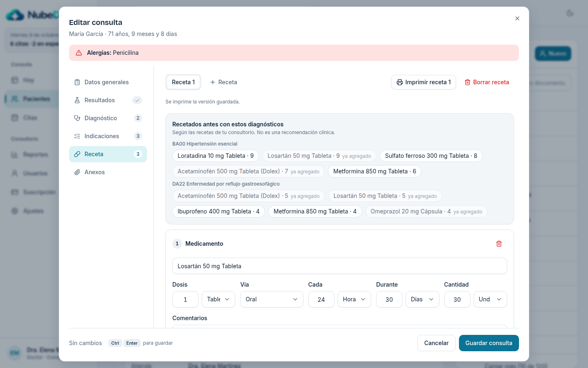588x368 pixels.
Task: Click the Datos generales clipboard icon
Action: coord(77,82)
